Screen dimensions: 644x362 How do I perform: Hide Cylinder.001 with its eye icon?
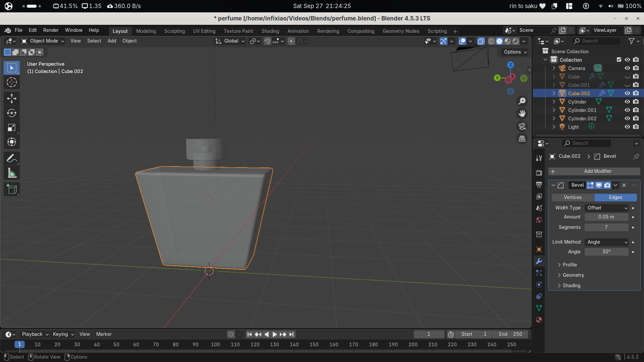(x=627, y=110)
